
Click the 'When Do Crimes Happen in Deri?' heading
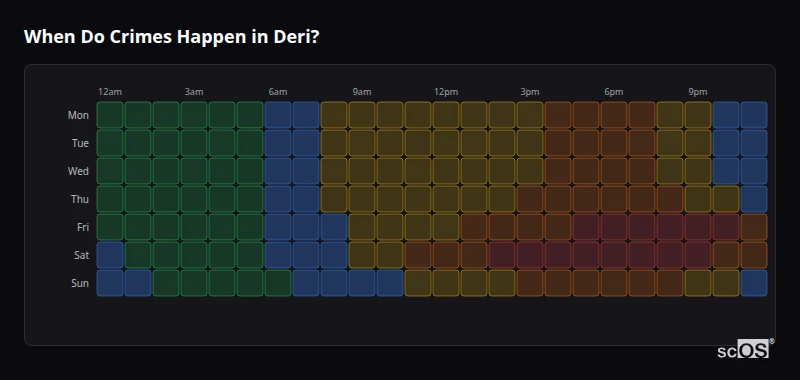171,37
